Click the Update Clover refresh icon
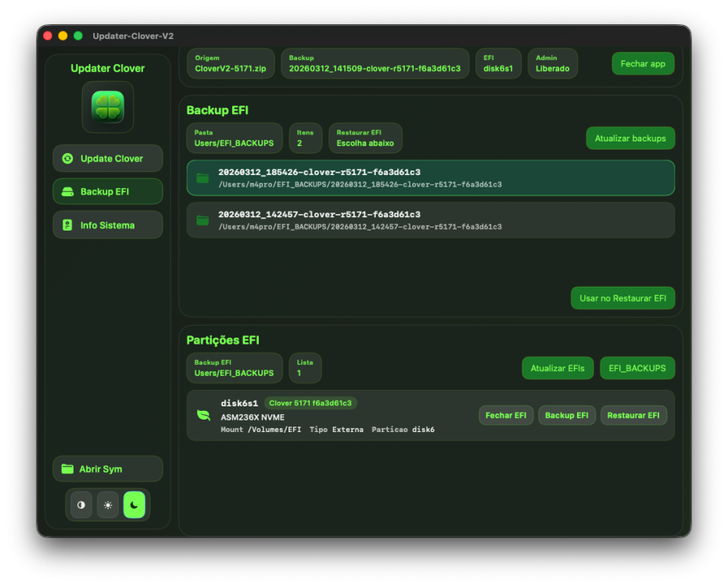Screen dimensions: 728x586 coord(68,159)
